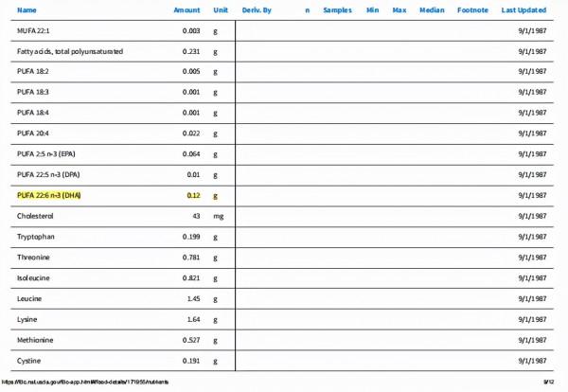
Task: Sort by the Amount column header
Action: click(186, 9)
